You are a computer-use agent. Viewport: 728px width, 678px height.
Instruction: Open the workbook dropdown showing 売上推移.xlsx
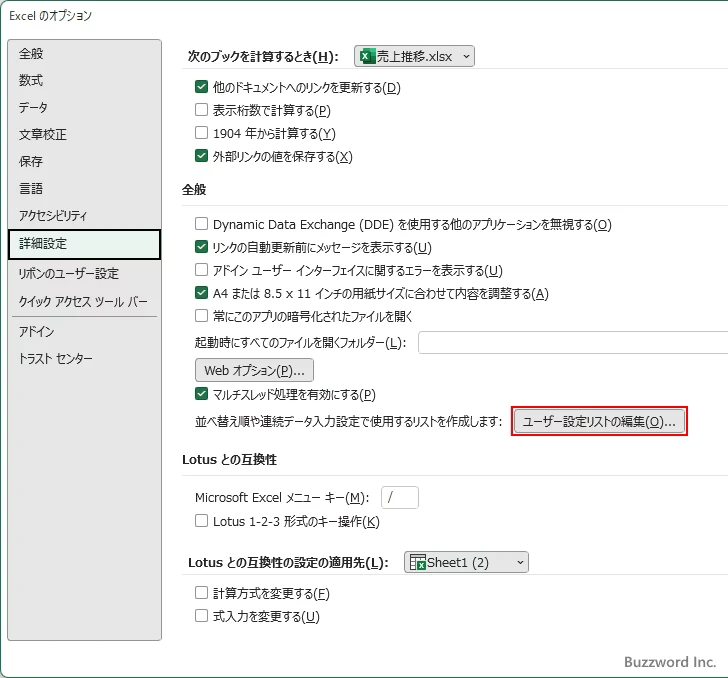414,56
